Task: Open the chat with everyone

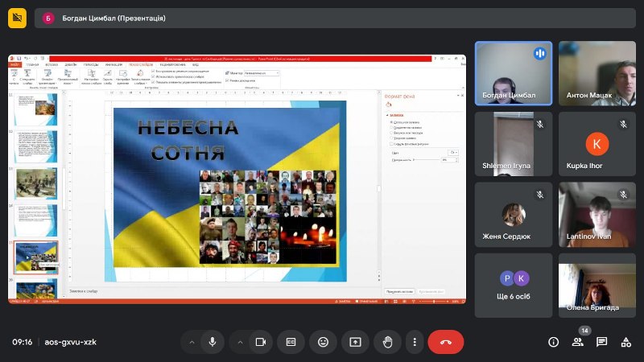Action: pos(601,342)
